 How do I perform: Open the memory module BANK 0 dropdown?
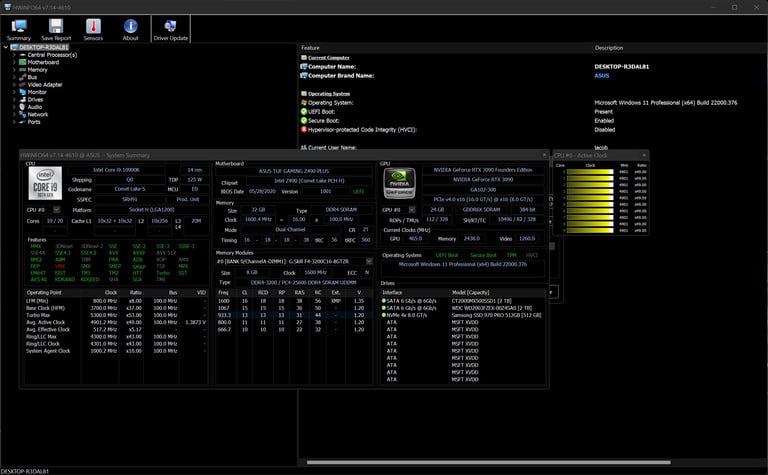coord(369,261)
